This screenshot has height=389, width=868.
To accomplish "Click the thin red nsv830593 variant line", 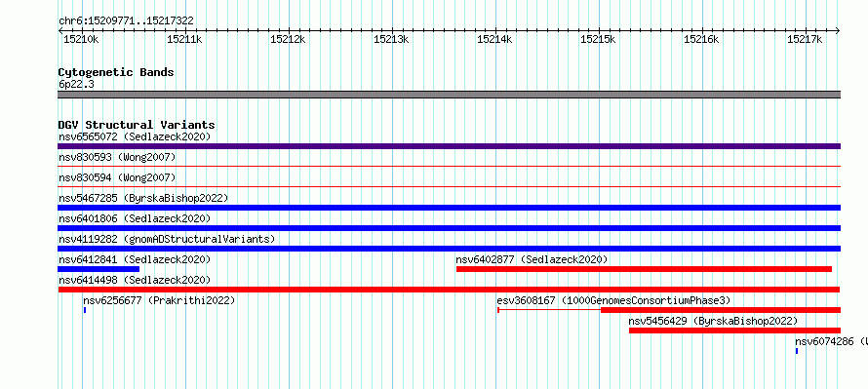I will tap(449, 166).
